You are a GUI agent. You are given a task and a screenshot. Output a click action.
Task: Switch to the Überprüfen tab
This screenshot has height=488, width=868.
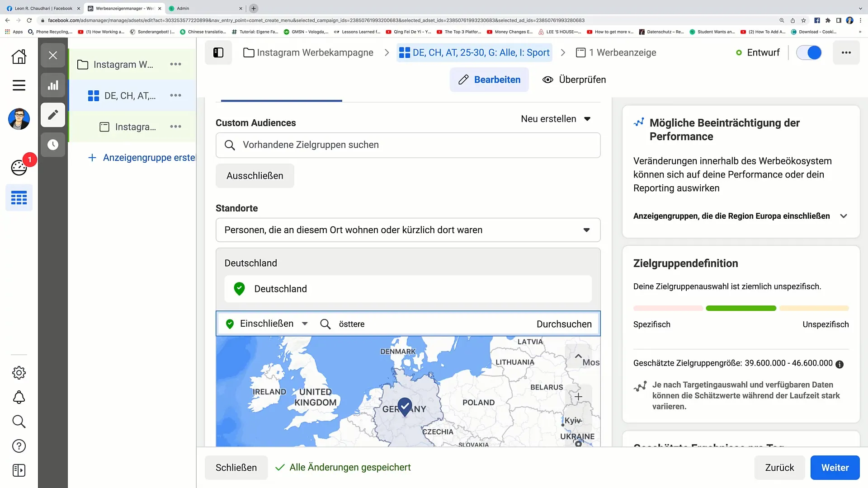pos(574,80)
